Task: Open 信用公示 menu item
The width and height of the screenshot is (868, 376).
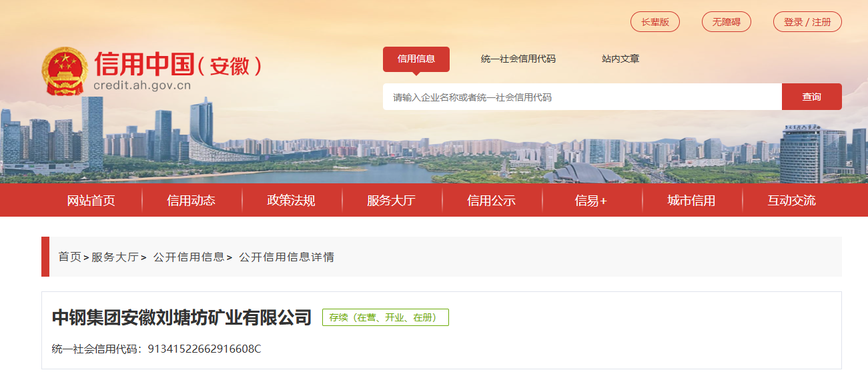Action: pyautogui.click(x=492, y=201)
